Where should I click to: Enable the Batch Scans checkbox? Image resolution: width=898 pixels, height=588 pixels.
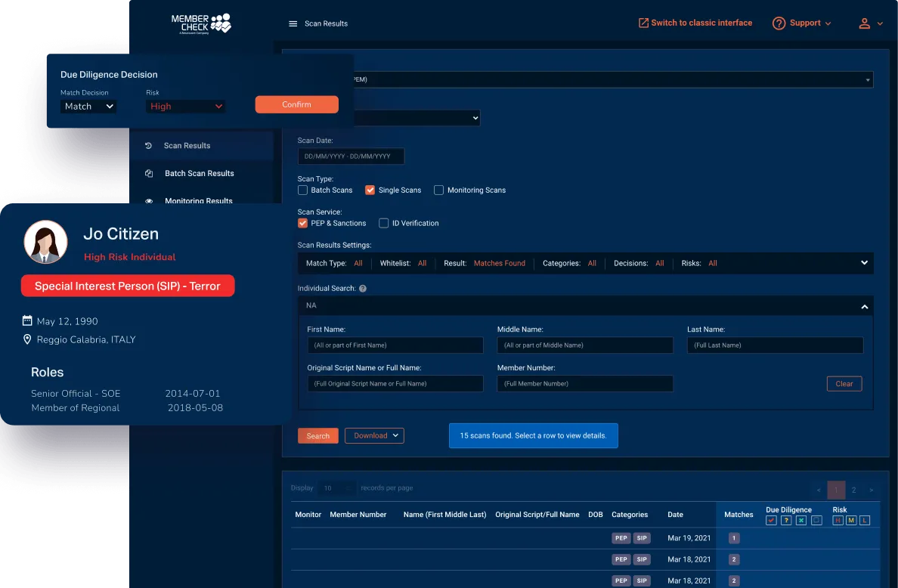tap(302, 190)
